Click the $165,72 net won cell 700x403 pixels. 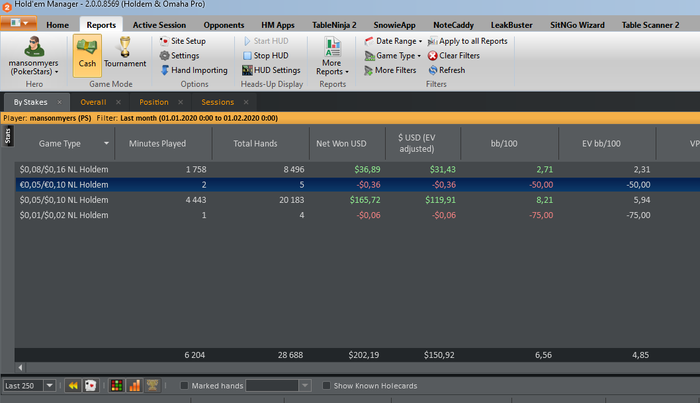(x=365, y=200)
